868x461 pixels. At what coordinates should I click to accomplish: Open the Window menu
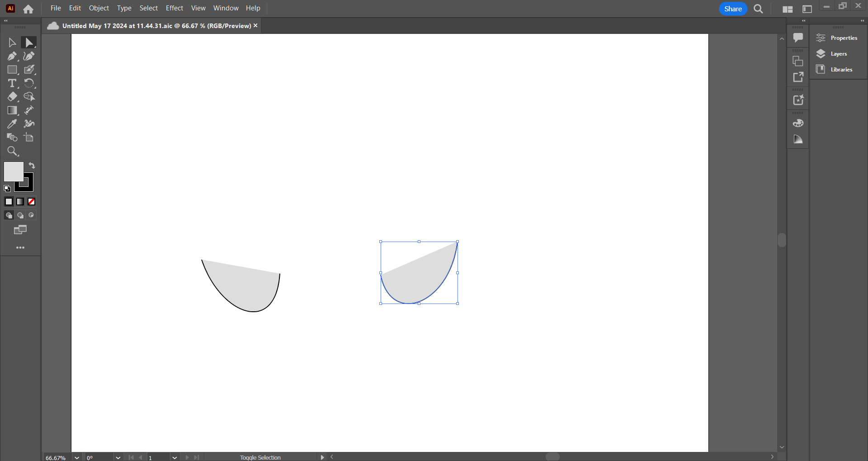(x=226, y=8)
